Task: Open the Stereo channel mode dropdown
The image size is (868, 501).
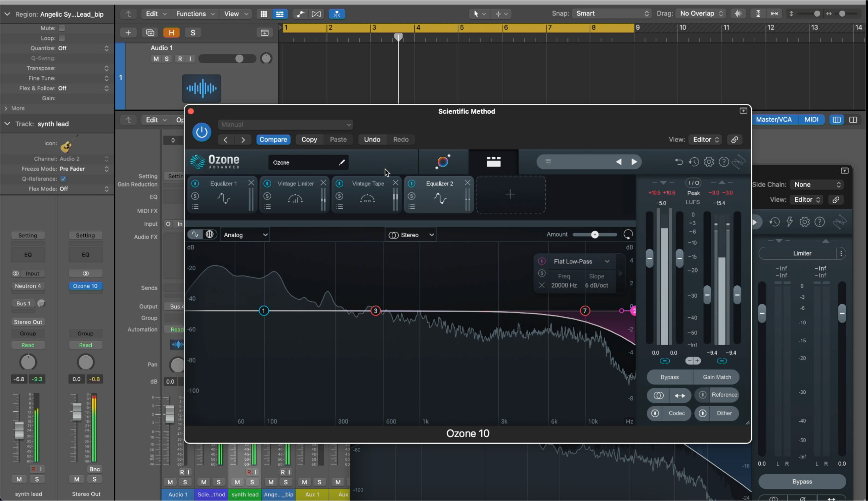Action: (410, 235)
